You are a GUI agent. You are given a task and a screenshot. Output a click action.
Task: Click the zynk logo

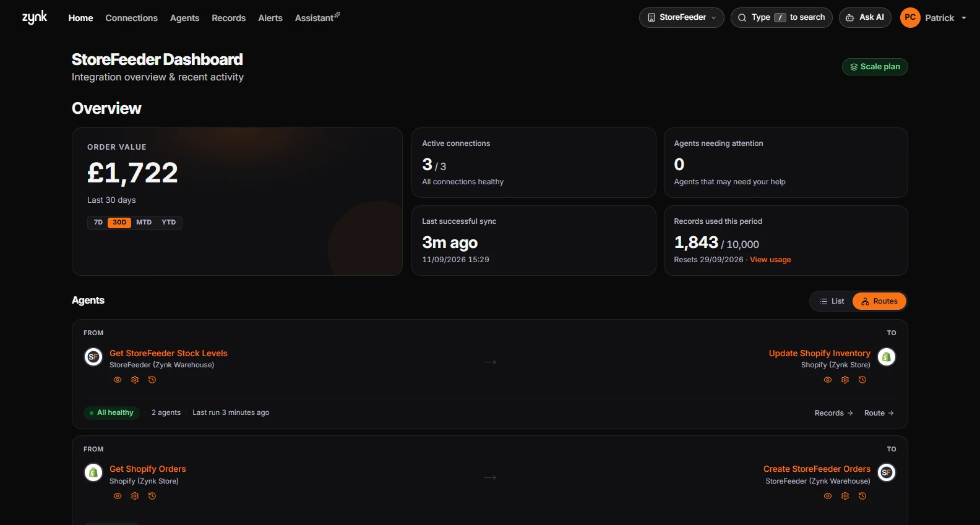(x=35, y=17)
